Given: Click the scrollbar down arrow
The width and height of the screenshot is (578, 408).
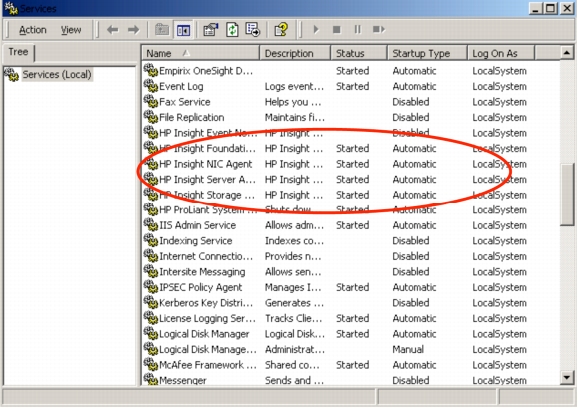Looking at the screenshot, I should [567, 377].
